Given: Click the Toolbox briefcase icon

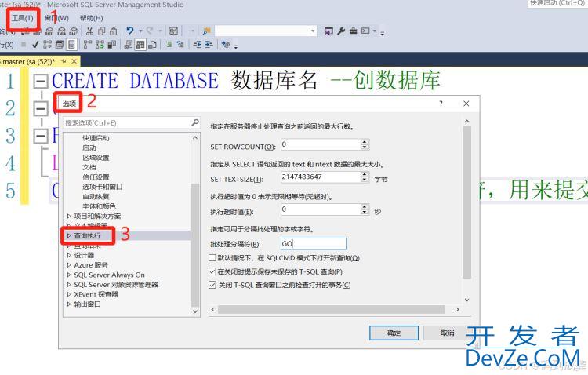Looking at the screenshot, I should [x=353, y=31].
